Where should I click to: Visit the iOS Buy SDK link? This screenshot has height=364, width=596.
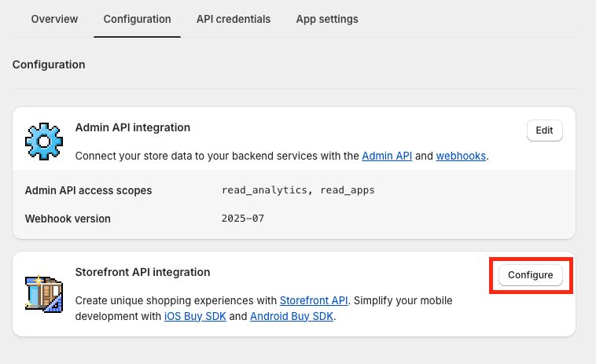point(195,316)
